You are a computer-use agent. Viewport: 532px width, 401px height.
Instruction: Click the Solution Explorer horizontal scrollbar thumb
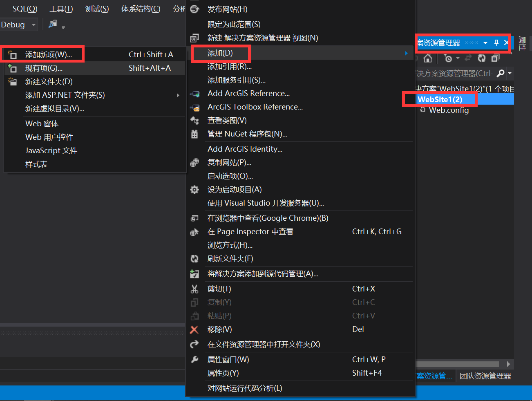457,364
